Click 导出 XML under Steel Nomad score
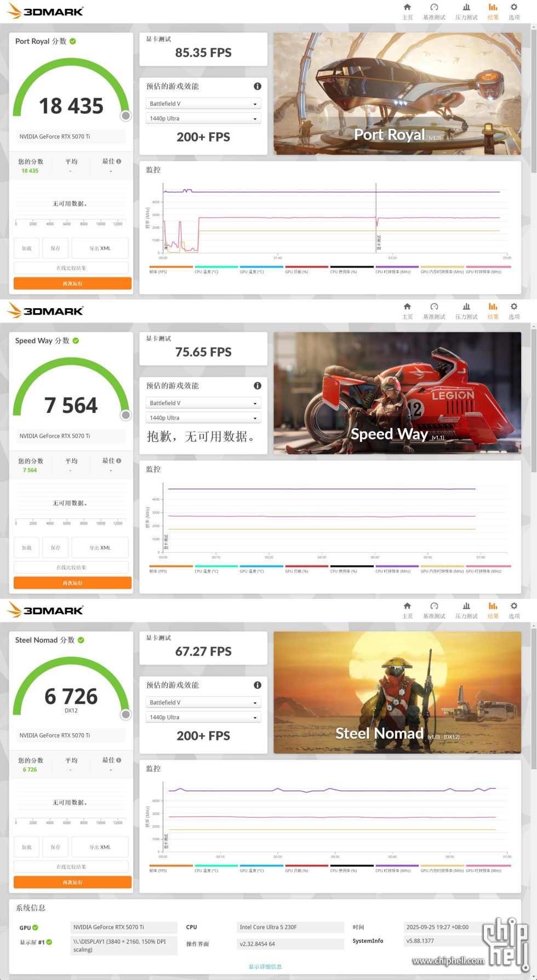Viewport: 537px width, 980px height. [100, 847]
